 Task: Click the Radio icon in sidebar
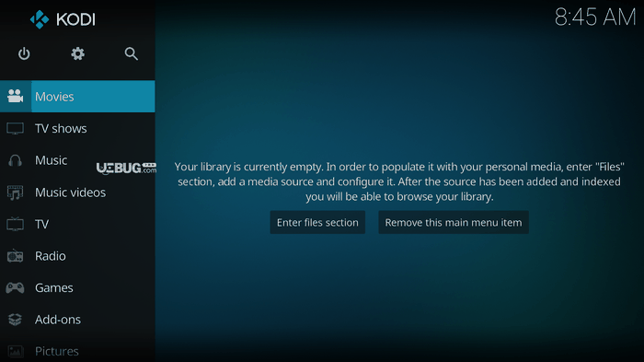pos(16,256)
